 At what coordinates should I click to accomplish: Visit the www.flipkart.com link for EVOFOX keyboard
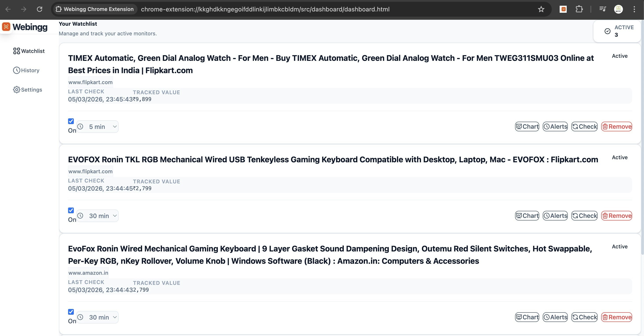90,171
